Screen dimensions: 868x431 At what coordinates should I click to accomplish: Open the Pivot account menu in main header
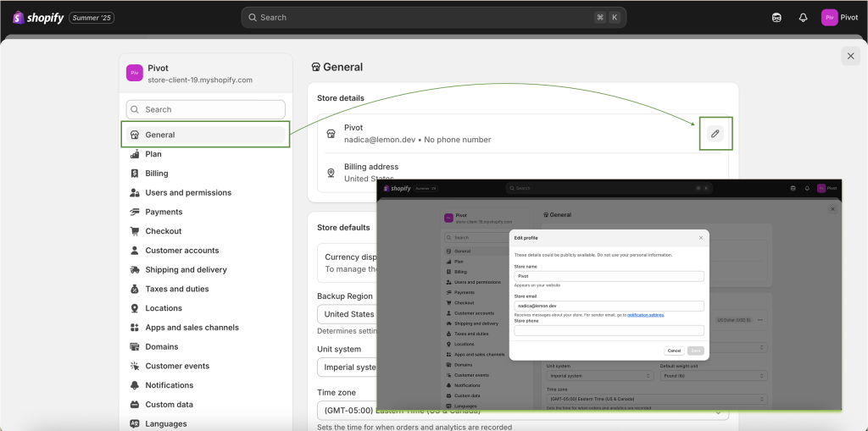(x=840, y=18)
